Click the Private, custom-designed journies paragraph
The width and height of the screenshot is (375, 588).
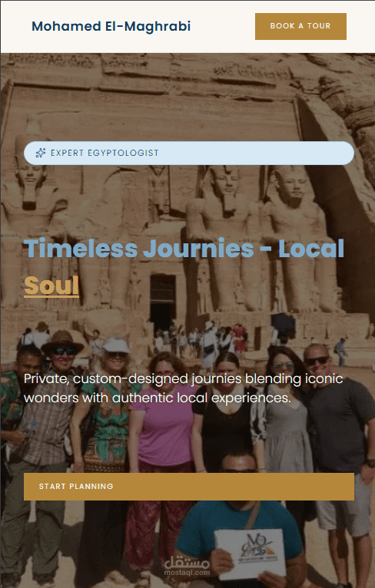(183, 388)
